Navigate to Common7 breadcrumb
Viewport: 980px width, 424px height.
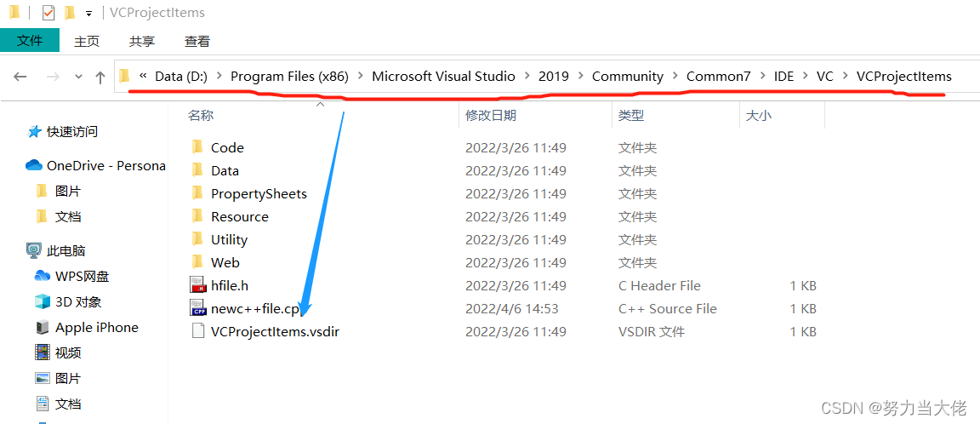(x=719, y=77)
